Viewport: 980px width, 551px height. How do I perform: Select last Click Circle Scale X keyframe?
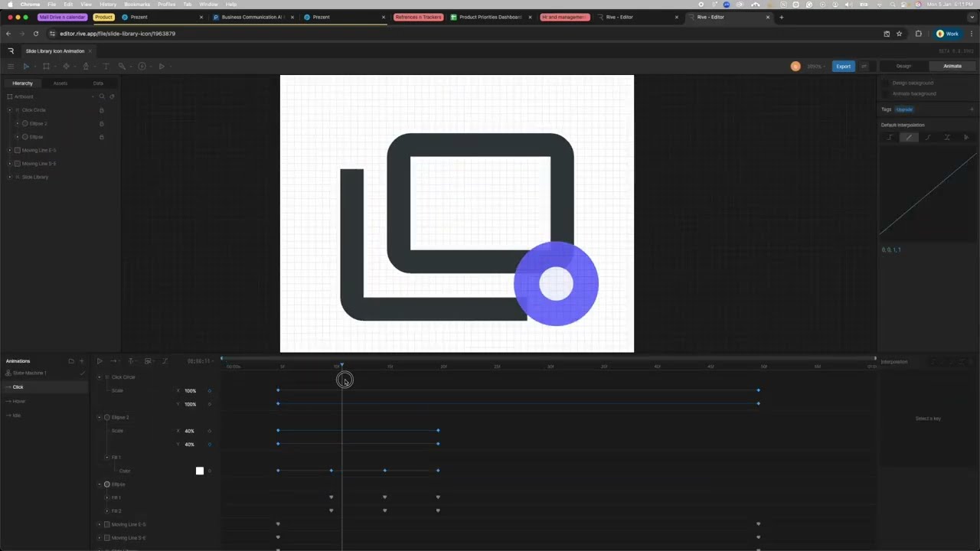[759, 390]
